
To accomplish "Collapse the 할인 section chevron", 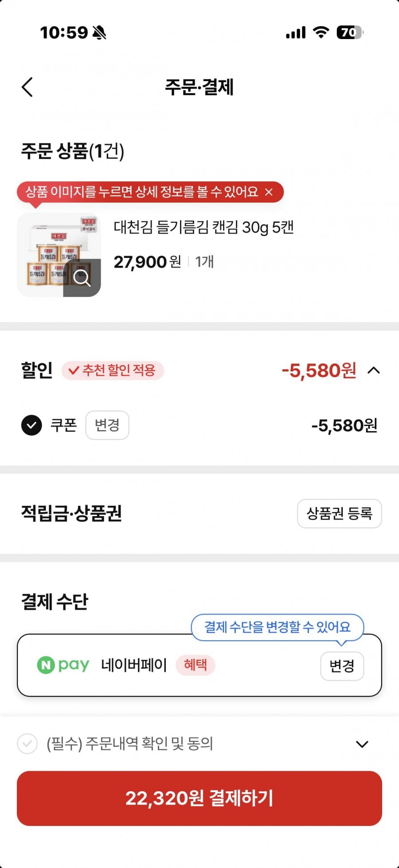I will (x=374, y=370).
